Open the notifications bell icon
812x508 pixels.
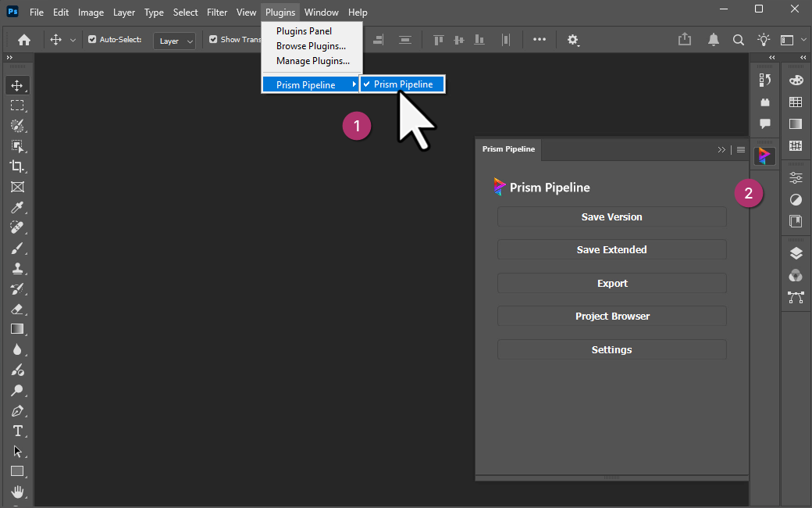click(713, 40)
